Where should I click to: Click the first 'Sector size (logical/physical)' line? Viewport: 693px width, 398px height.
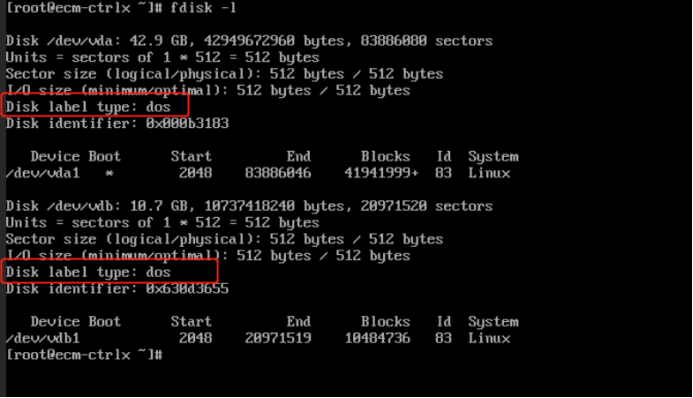[x=224, y=74]
